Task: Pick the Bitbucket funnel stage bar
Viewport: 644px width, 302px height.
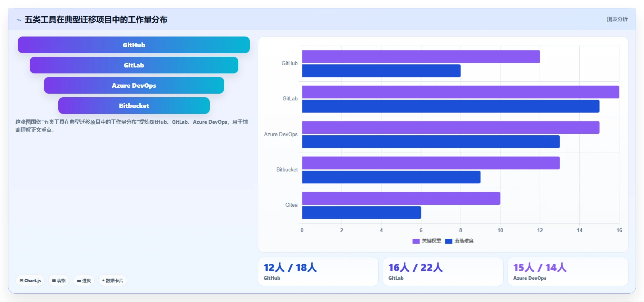Action: [x=134, y=106]
